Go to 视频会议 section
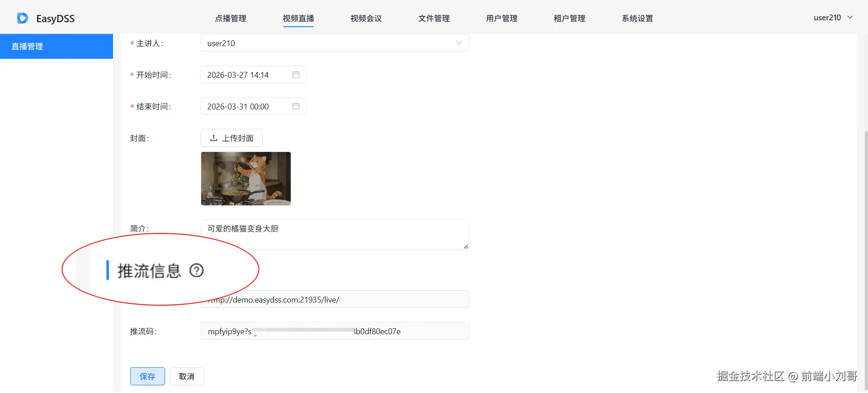The image size is (868, 393). coord(366,19)
